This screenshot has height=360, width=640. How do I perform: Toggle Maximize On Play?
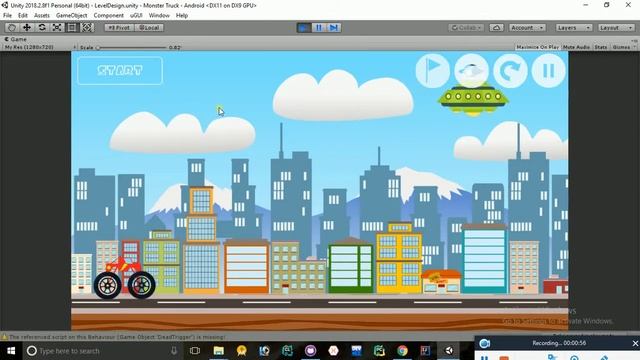537,47
